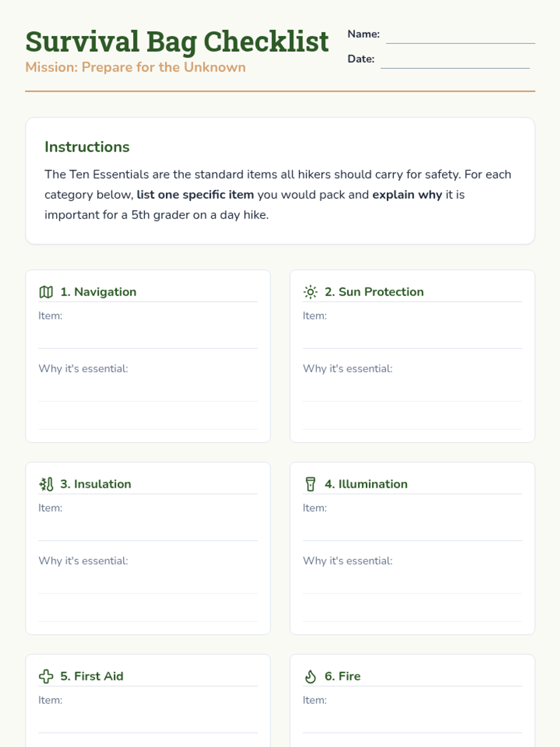Click the Navigation map icon
Viewport: 560px width, 747px height.
point(46,292)
